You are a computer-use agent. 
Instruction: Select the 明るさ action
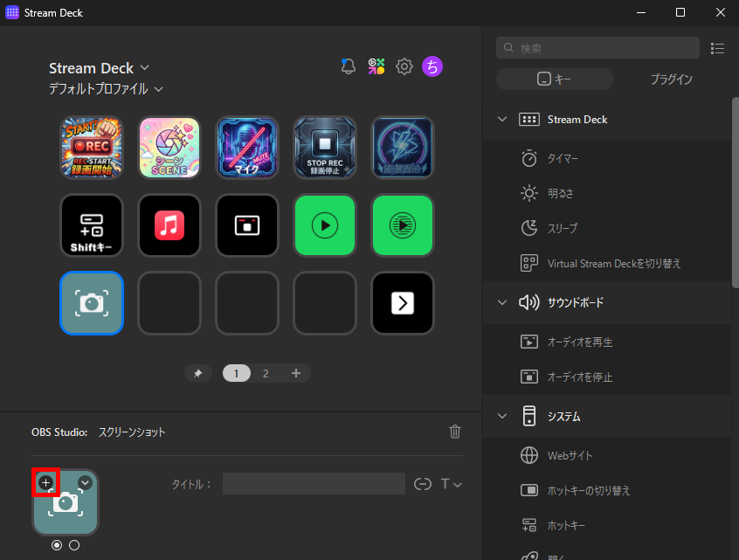pyautogui.click(x=606, y=193)
